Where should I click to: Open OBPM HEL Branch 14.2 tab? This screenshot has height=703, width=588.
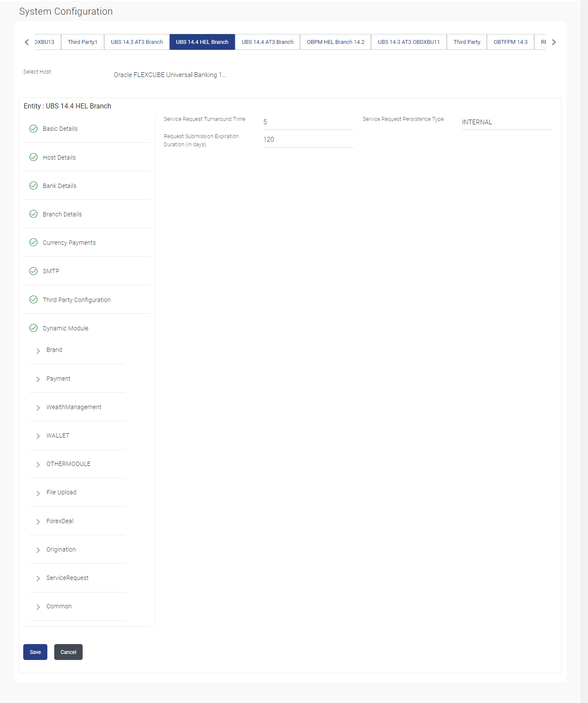(336, 42)
